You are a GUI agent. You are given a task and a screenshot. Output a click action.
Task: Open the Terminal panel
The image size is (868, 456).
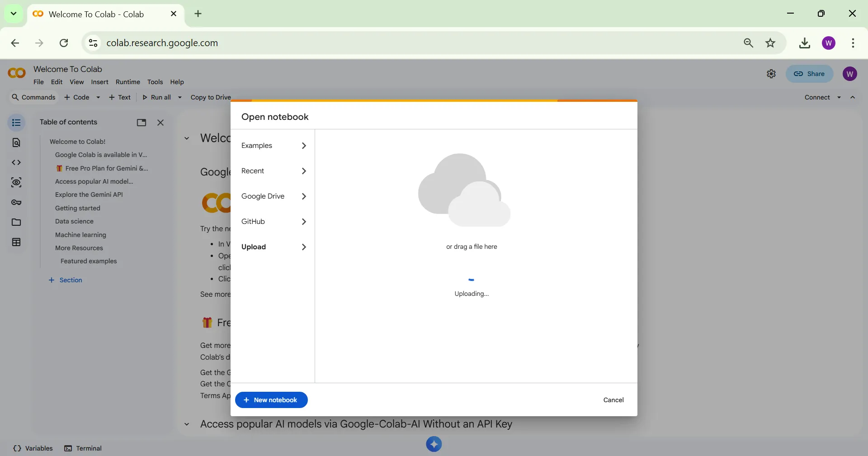(83, 448)
